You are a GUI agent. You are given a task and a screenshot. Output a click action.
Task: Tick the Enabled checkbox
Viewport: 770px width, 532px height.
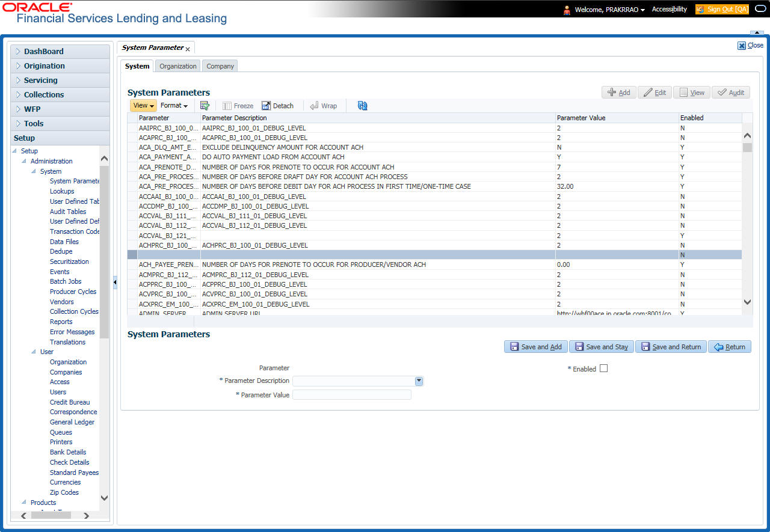point(604,368)
